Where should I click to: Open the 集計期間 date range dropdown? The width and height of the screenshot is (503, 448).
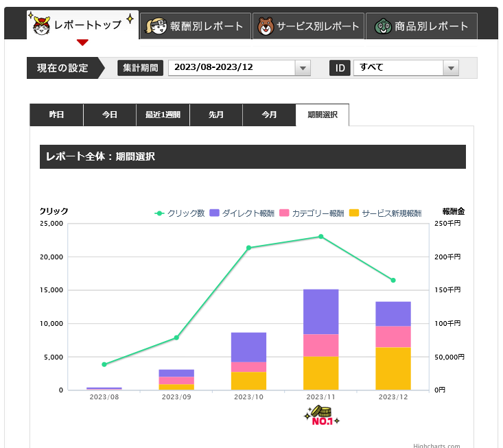303,68
